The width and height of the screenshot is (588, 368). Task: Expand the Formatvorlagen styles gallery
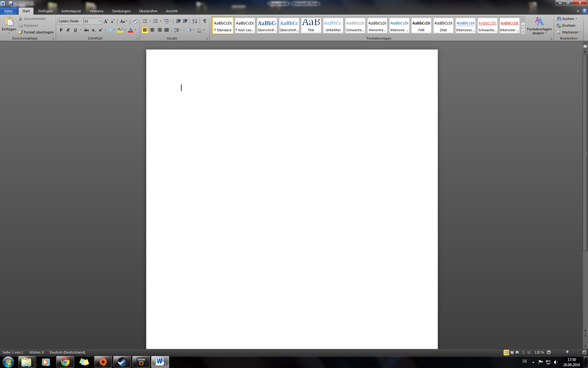point(523,32)
